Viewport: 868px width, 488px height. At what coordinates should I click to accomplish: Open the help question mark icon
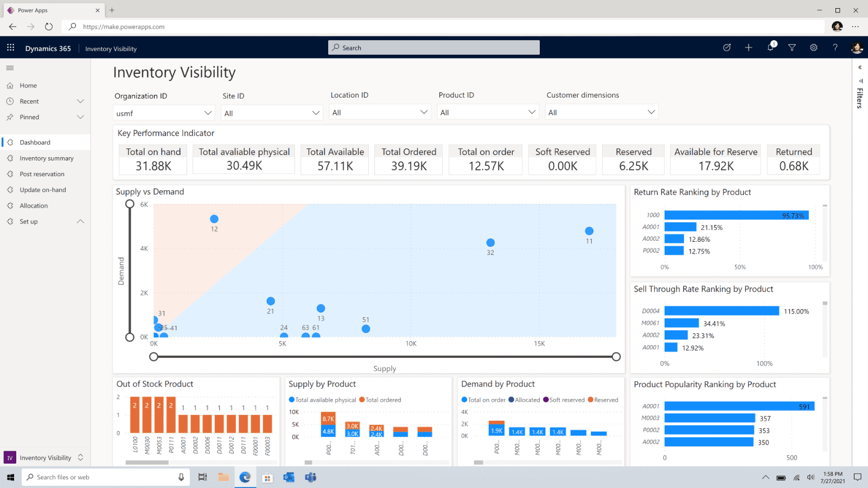(x=835, y=48)
